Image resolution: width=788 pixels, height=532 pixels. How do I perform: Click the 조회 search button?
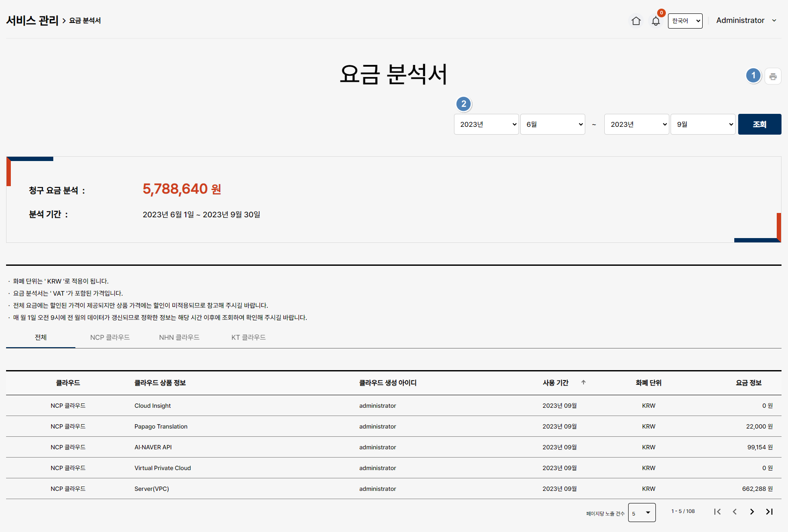point(759,124)
